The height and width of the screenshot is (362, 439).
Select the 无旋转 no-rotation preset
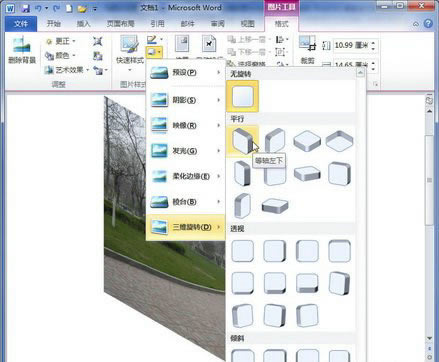pos(243,97)
